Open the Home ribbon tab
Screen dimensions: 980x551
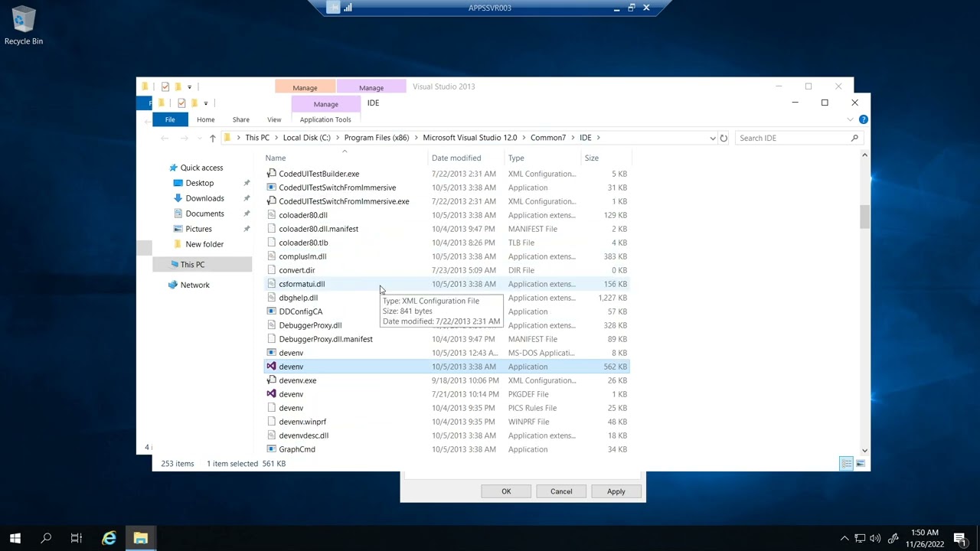205,119
